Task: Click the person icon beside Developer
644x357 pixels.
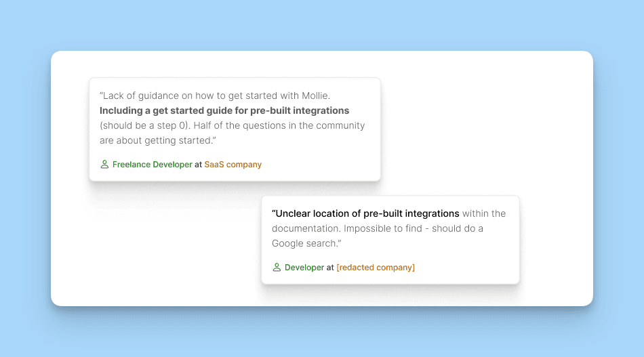Action: coord(277,268)
